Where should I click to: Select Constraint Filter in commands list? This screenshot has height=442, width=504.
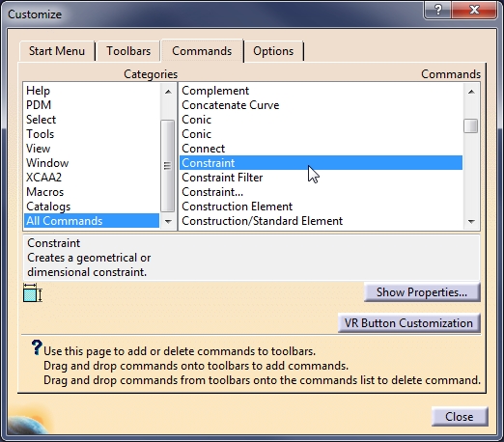click(222, 178)
